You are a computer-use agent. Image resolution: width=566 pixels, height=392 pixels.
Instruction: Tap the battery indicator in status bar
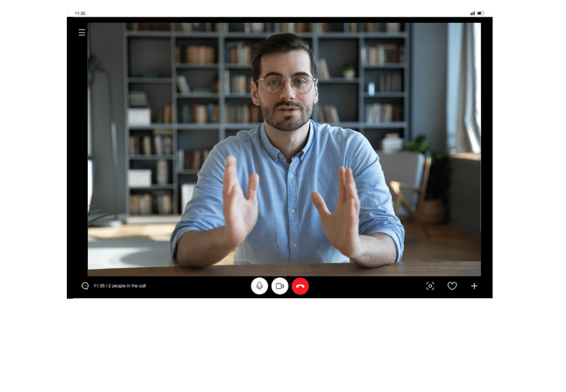pyautogui.click(x=481, y=13)
